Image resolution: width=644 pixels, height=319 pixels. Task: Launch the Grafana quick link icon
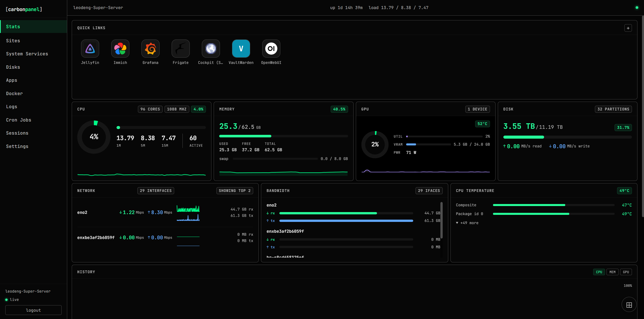point(150,49)
